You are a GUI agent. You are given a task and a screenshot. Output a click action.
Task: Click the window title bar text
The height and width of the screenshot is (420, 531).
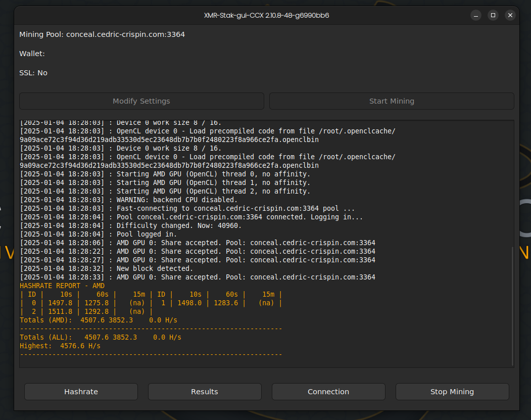[x=266, y=15]
